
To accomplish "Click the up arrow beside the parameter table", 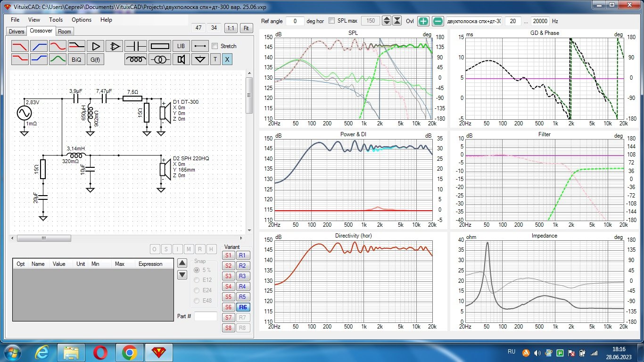I will point(182,263).
